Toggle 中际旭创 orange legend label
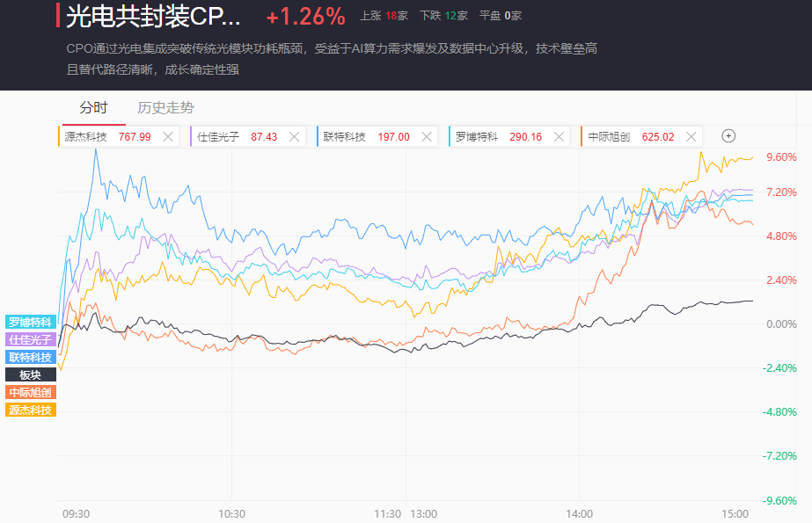Screen dimensions: 812x523 pyautogui.click(x=31, y=392)
